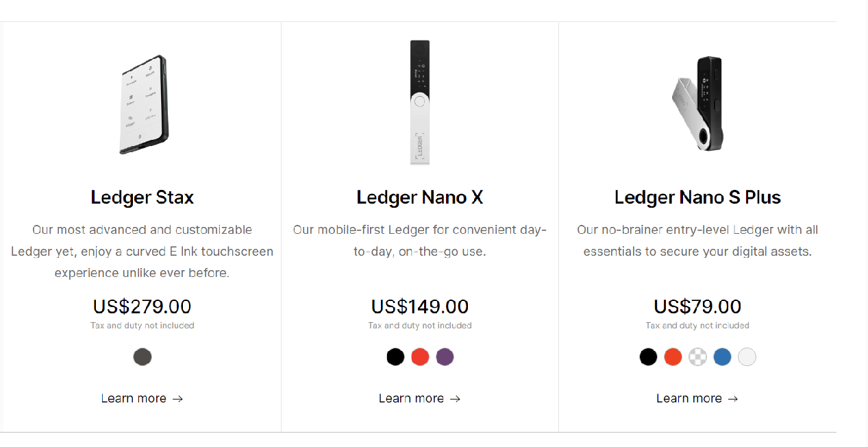Click the US$279.00 price for Stax

tap(142, 306)
